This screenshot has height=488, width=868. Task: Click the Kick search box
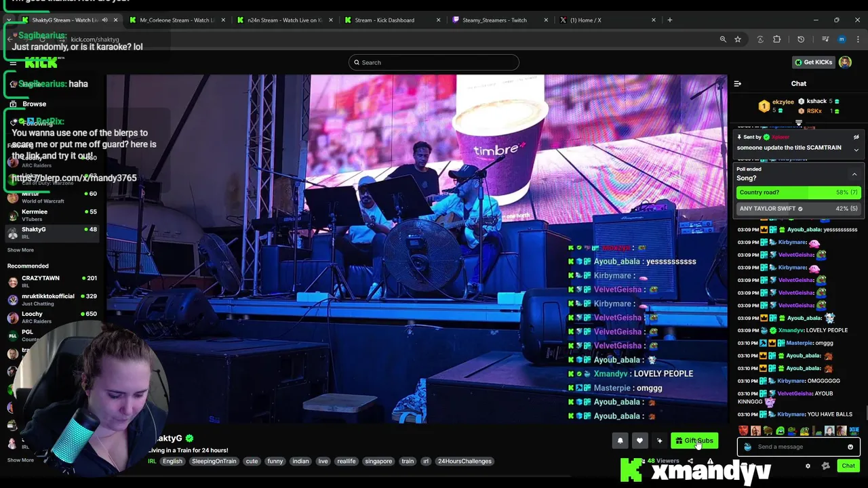click(434, 62)
